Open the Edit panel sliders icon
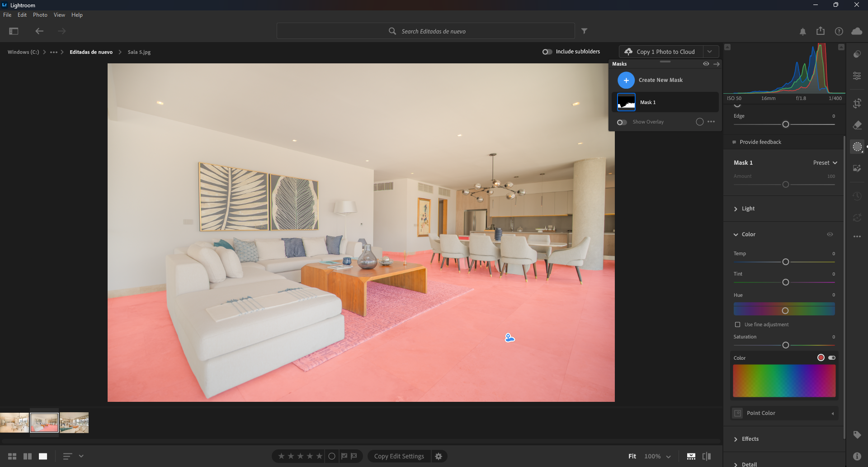 tap(857, 76)
